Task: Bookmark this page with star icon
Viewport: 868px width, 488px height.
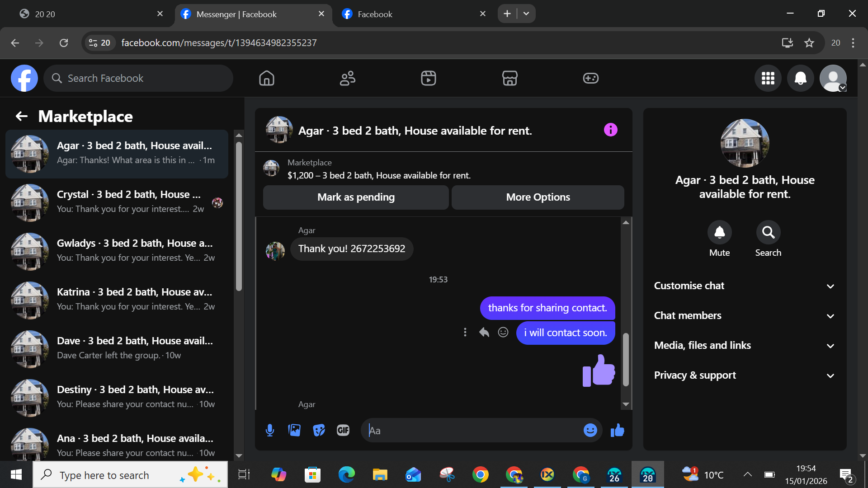Action: (x=809, y=43)
